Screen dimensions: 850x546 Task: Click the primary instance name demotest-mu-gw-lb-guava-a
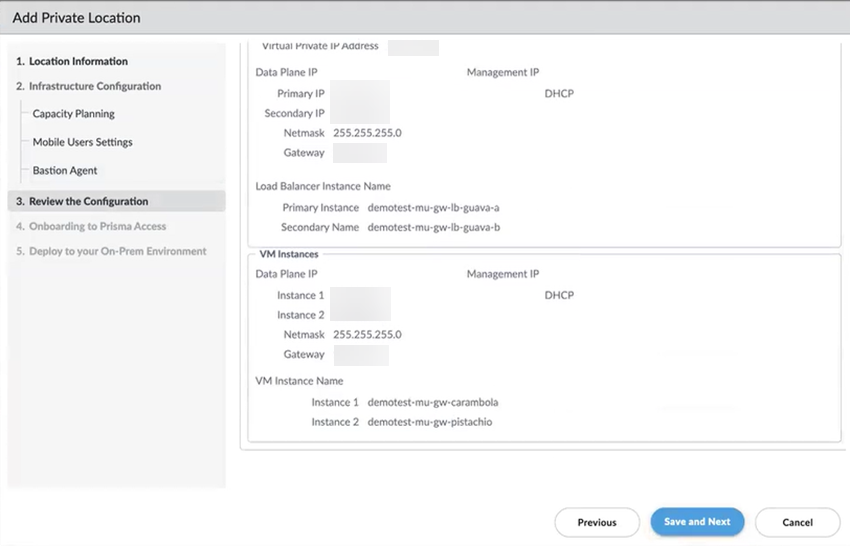(x=433, y=208)
